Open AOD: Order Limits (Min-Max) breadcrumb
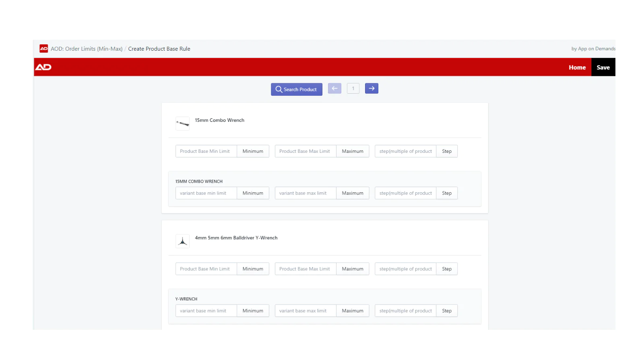Screen dimensions: 644x362 [87, 49]
